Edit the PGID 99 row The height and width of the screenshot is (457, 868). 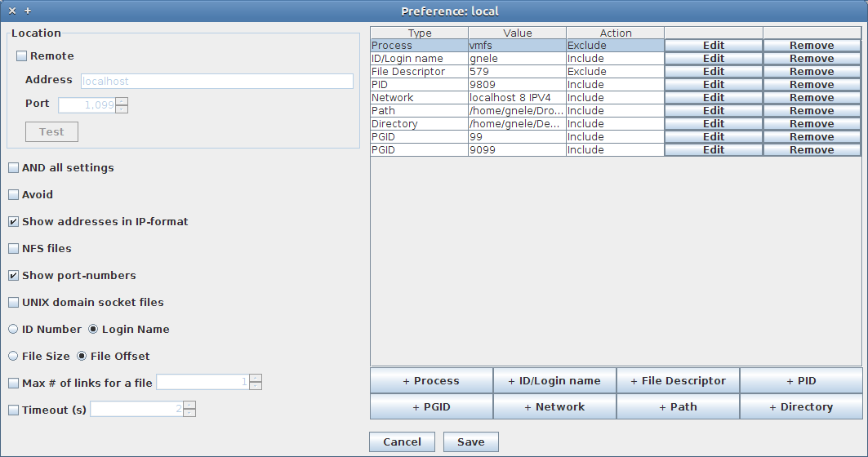pyautogui.click(x=714, y=136)
